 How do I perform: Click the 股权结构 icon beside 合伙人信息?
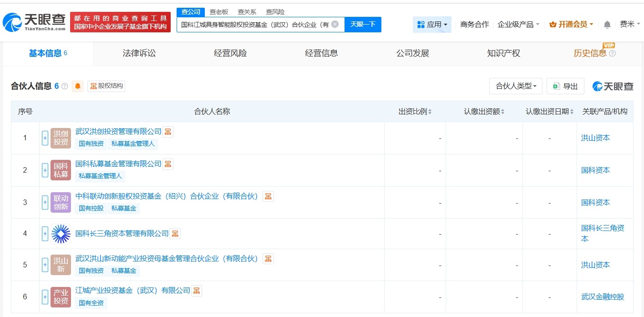tap(106, 86)
